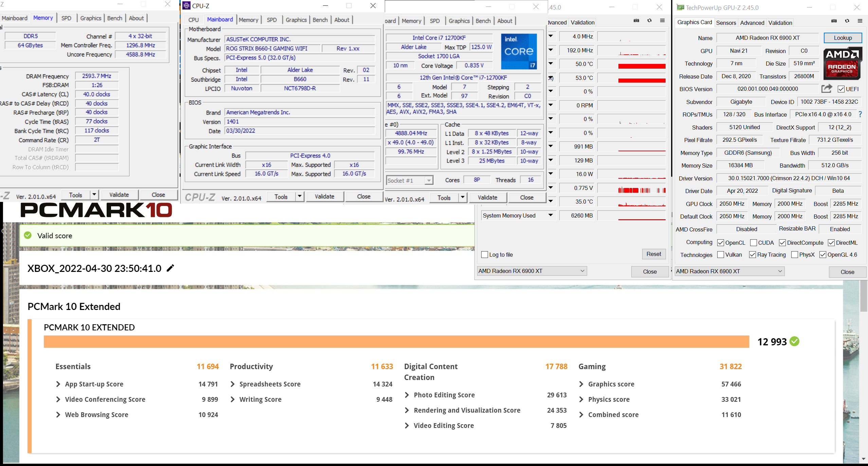Image resolution: width=868 pixels, height=466 pixels.
Task: Expand Web Browsing Score details
Action: (58, 415)
